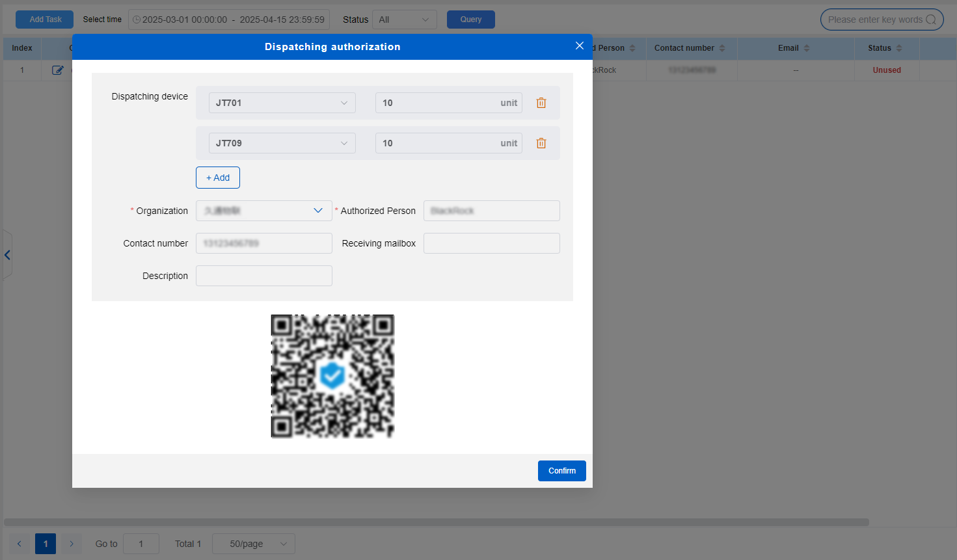This screenshot has height=560, width=957.
Task: Click the Query button
Action: (x=470, y=20)
